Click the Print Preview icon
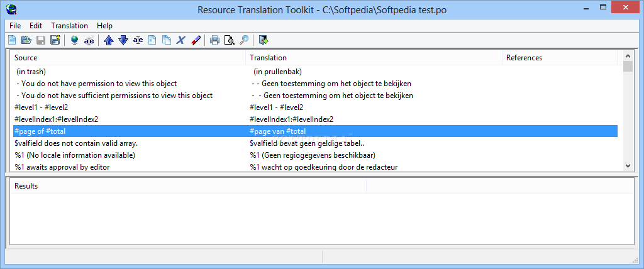The height and width of the screenshot is (269, 644). click(x=229, y=40)
